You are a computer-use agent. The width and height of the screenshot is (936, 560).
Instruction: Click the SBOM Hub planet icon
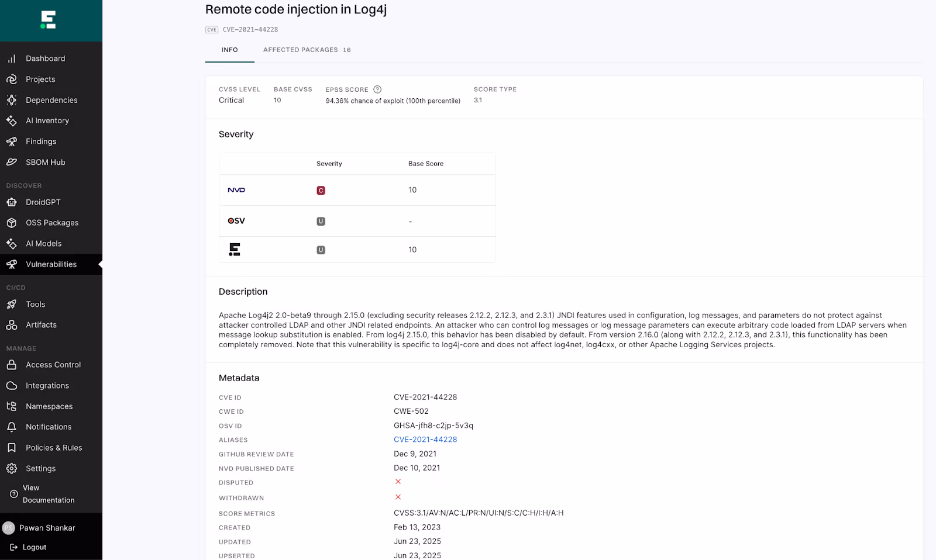click(x=12, y=162)
